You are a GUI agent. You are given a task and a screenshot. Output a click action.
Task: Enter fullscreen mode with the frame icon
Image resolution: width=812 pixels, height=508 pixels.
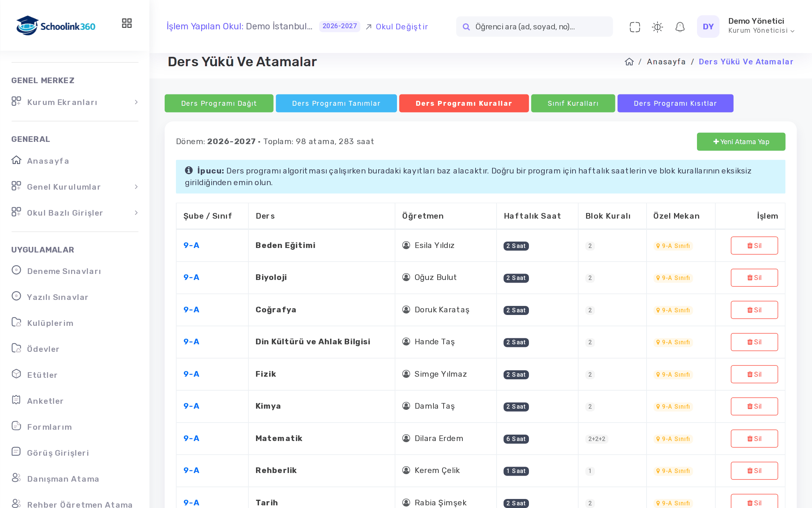coord(635,27)
